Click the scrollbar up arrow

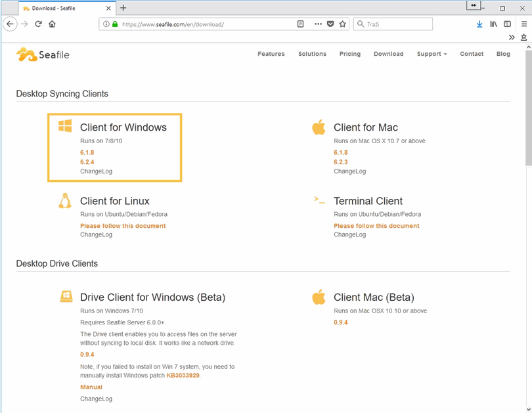pyautogui.click(x=529, y=47)
